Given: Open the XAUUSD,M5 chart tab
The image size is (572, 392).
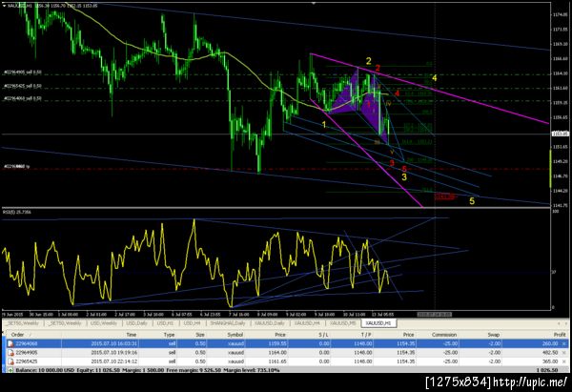Looking at the screenshot, I should pyautogui.click(x=342, y=323).
